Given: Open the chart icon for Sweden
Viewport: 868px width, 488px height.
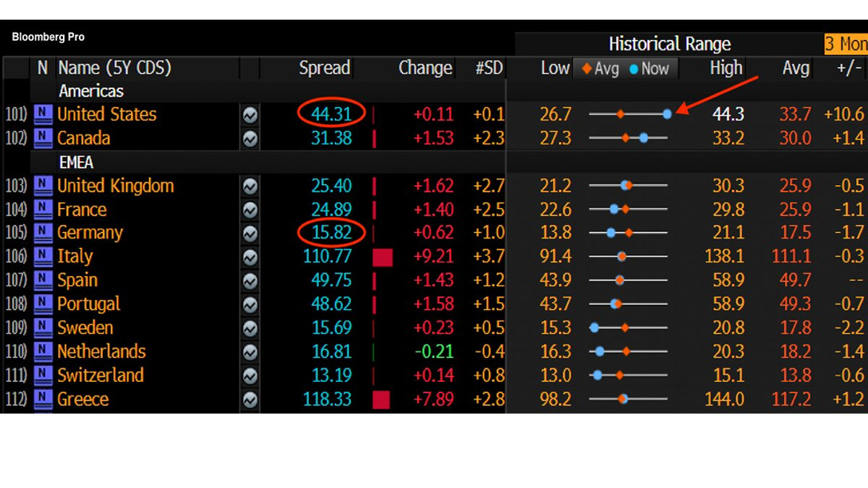Looking at the screenshot, I should pyautogui.click(x=251, y=329).
